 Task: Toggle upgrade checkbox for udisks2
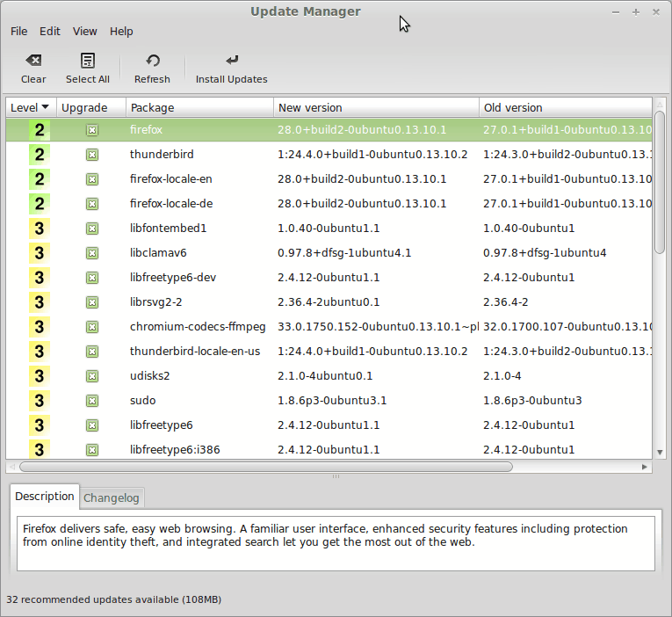pyautogui.click(x=92, y=376)
